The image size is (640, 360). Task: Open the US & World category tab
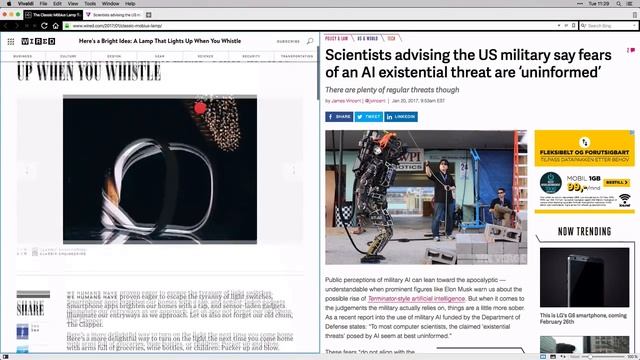[x=367, y=38]
